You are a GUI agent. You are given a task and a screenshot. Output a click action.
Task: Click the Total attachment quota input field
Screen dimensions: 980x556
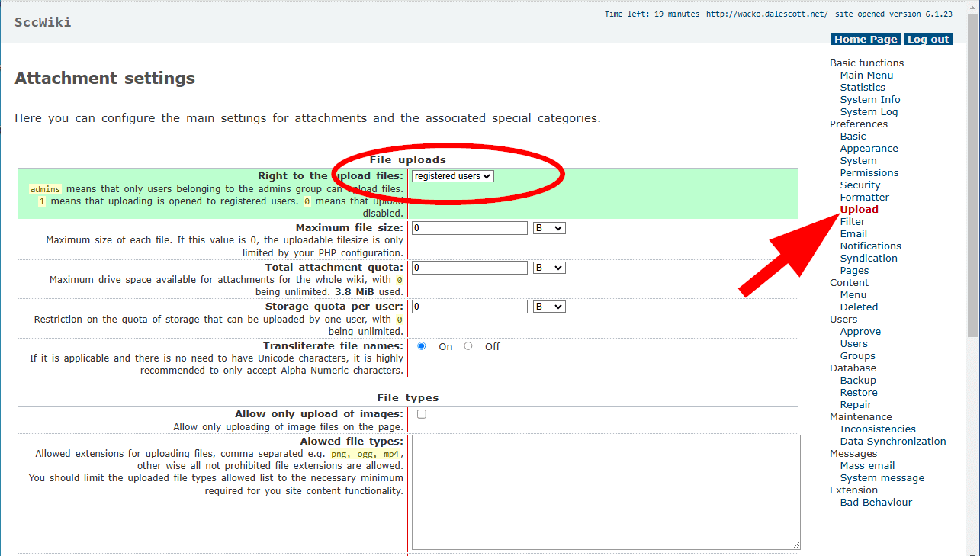point(469,268)
